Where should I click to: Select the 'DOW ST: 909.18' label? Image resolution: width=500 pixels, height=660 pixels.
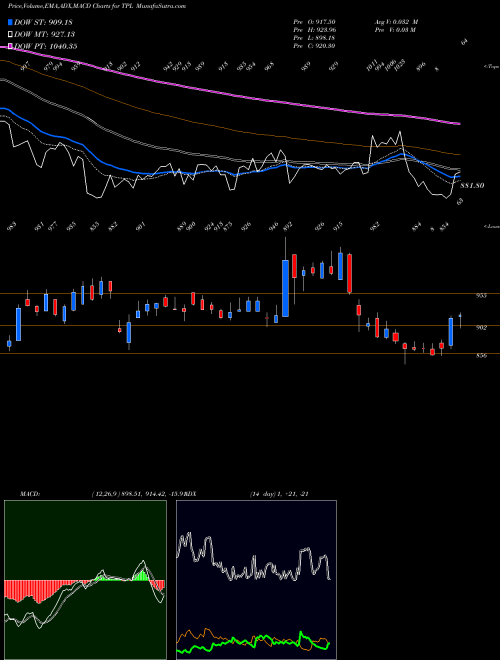click(x=44, y=22)
